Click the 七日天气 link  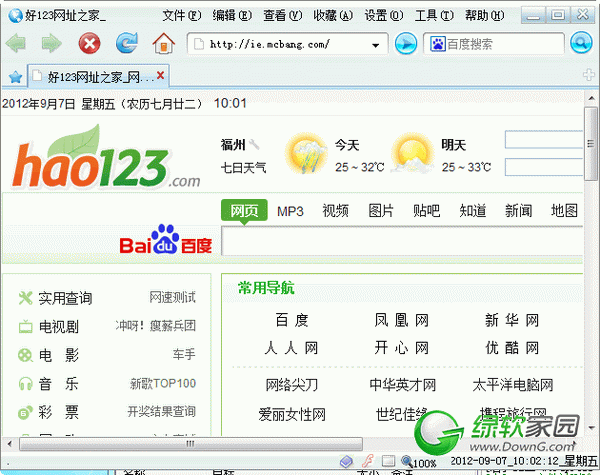pyautogui.click(x=243, y=167)
